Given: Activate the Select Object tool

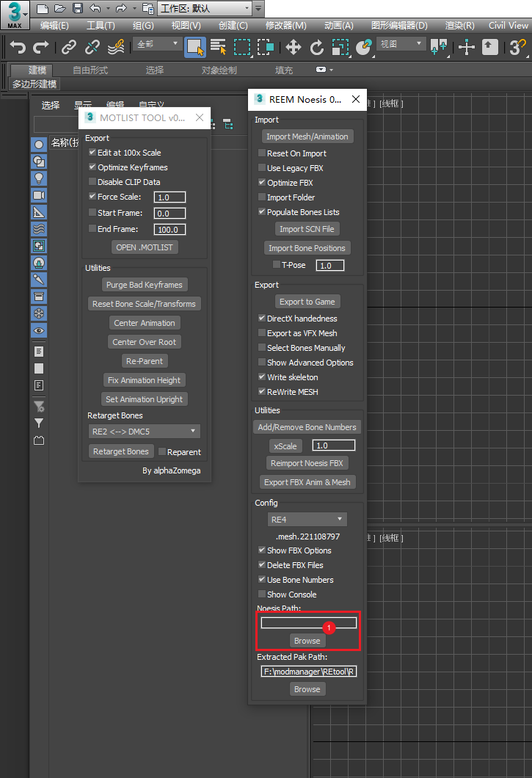Looking at the screenshot, I should [195, 47].
